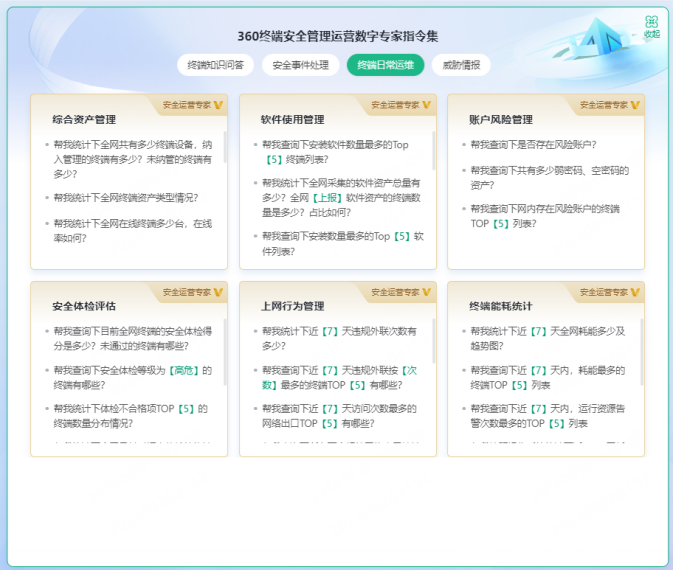Click the V badge icon on 账户风险管理 card
The width and height of the screenshot is (673, 571).
coord(634,104)
